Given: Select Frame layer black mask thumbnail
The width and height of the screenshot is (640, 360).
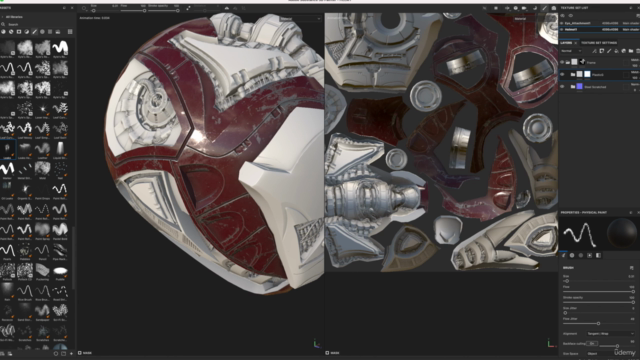Looking at the screenshot, I should 582,62.
